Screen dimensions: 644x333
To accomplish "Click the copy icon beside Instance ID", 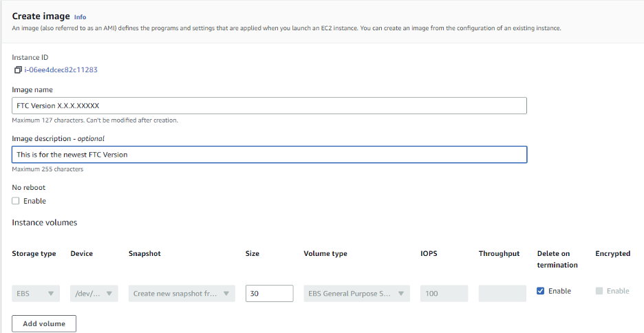I will point(18,69).
